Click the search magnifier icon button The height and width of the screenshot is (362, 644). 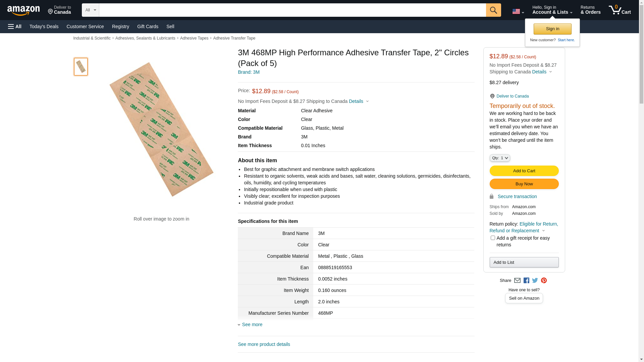click(x=493, y=10)
